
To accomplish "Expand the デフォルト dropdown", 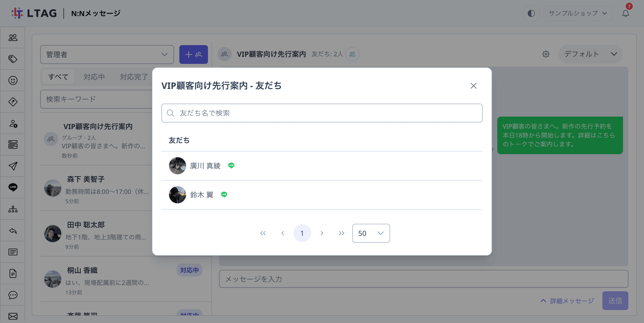I will pos(591,54).
